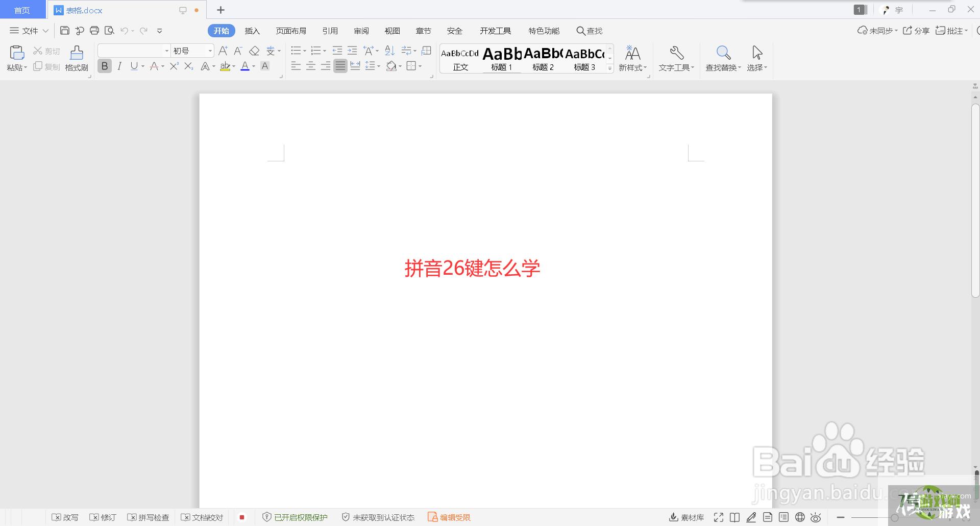Select the Format Painter (格式刷)
Screen dimensions: 980x526
(x=77, y=58)
